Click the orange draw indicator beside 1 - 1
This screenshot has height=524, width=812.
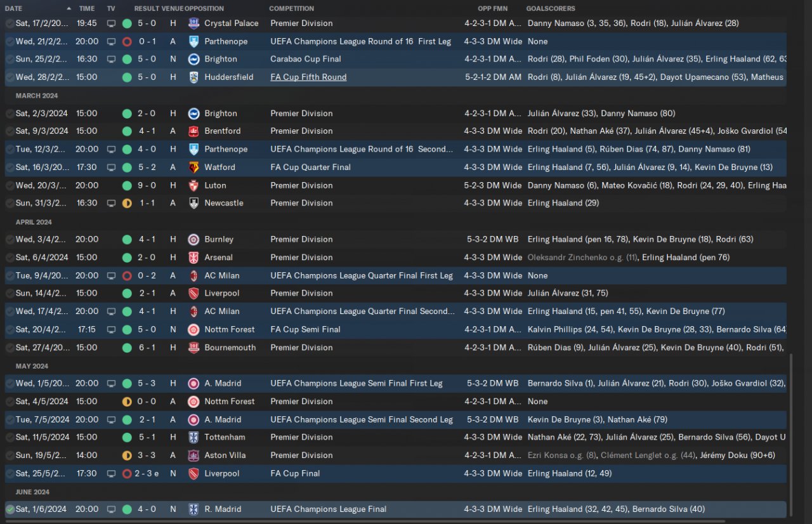[127, 204]
